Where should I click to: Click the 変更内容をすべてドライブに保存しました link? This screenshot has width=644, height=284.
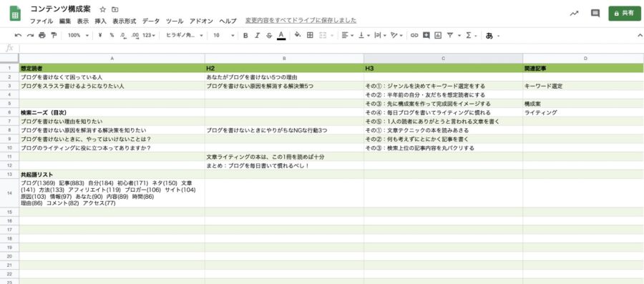click(x=301, y=21)
